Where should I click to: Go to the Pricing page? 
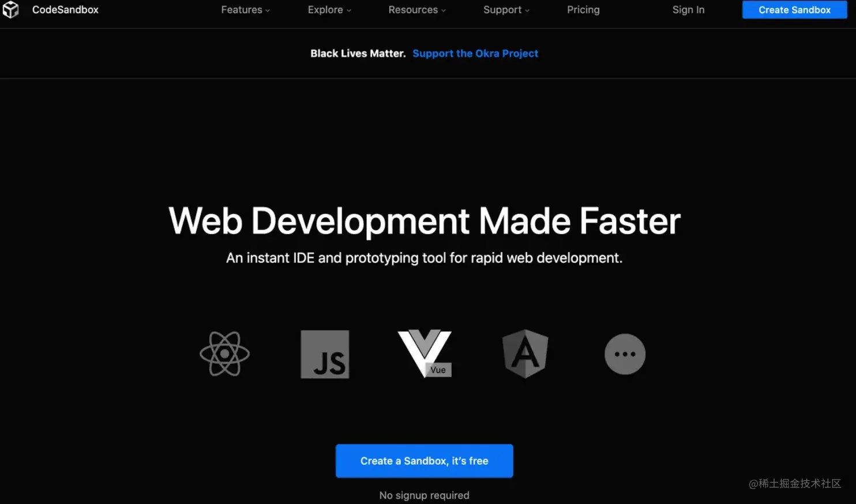point(583,10)
